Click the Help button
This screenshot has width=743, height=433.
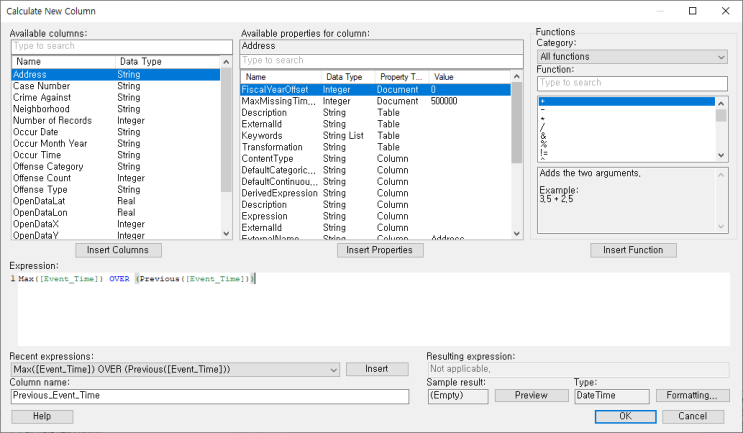[x=41, y=416]
